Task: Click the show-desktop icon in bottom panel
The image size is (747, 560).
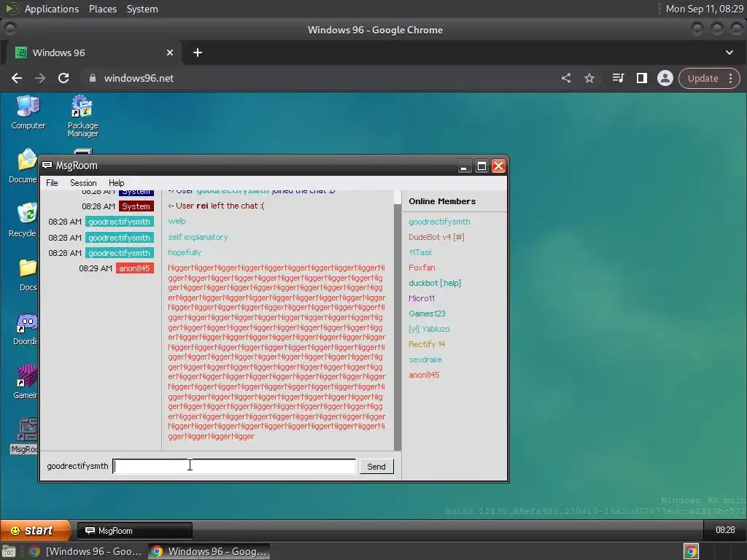Action: 9,551
